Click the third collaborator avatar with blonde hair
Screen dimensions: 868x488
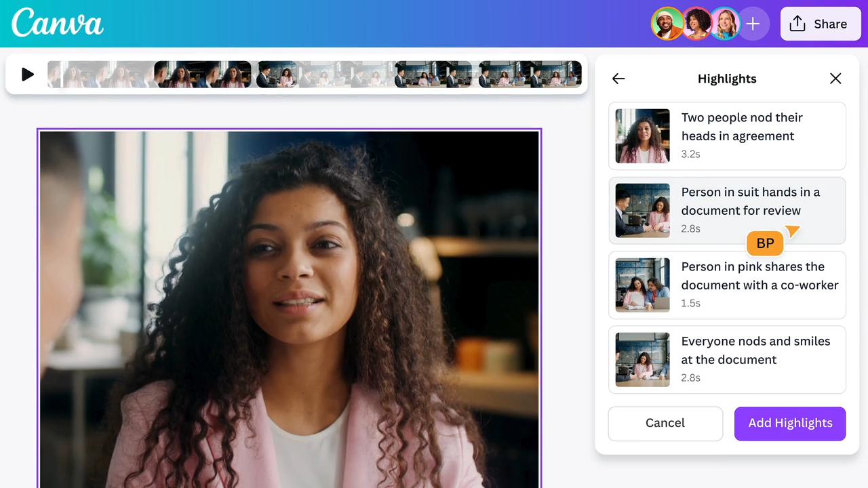coord(724,24)
